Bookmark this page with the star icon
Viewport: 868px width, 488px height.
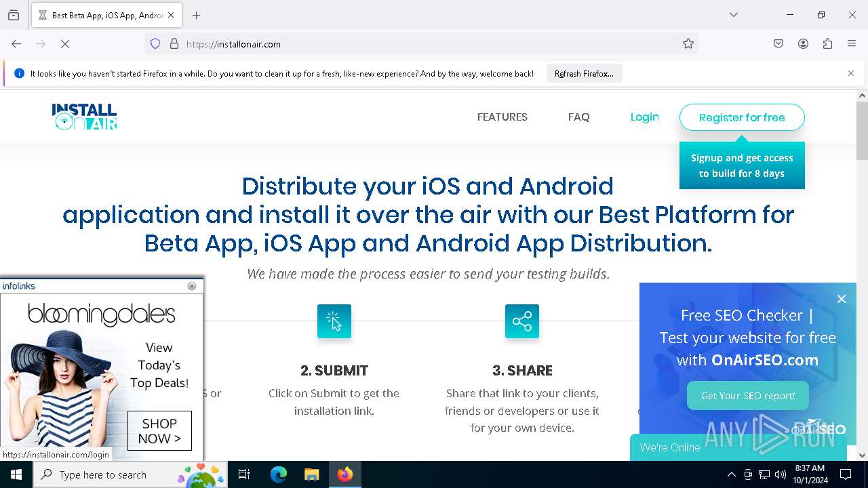tap(688, 44)
